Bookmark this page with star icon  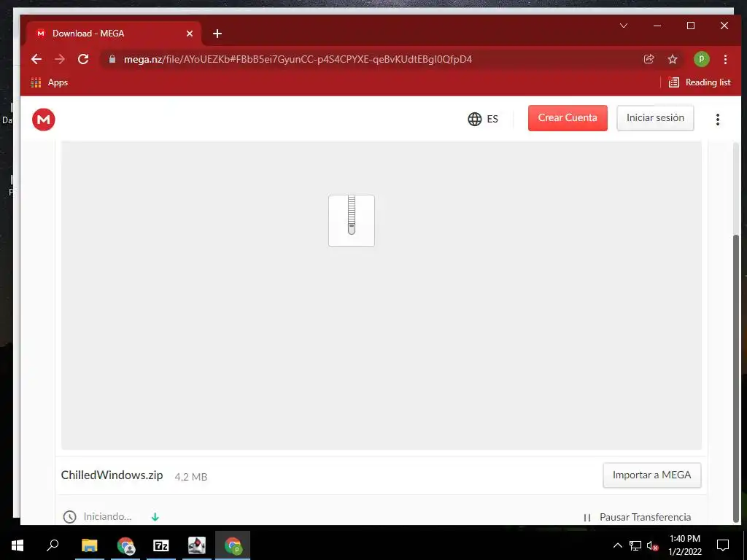pyautogui.click(x=672, y=59)
